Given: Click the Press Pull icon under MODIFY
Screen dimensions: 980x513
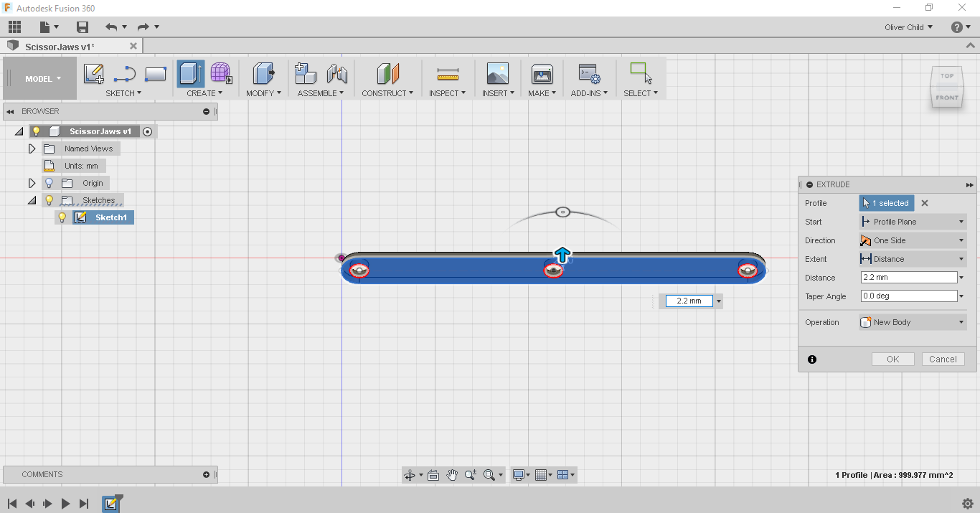Looking at the screenshot, I should point(263,74).
